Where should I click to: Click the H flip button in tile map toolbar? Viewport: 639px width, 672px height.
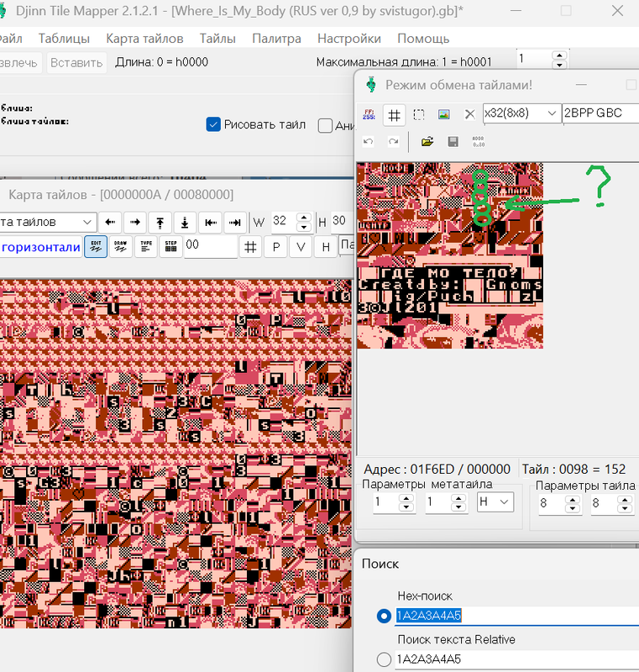326,247
